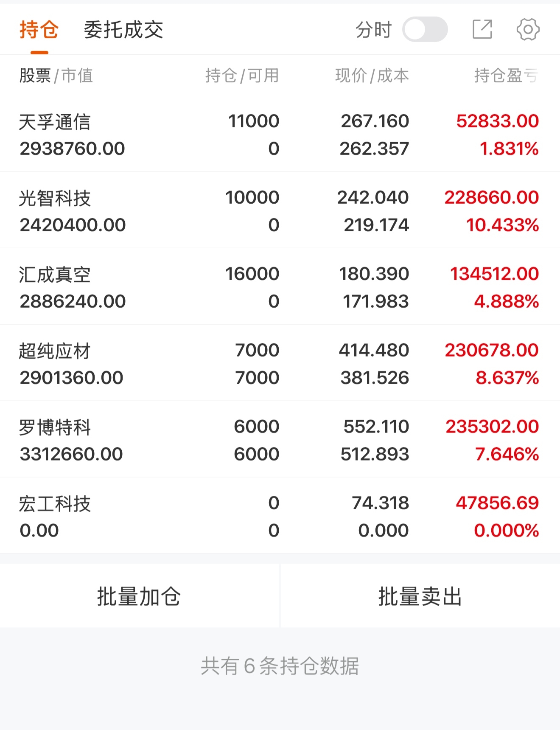Screen dimensions: 560x730
Task: Open the 罗博特科 holding row
Action: coord(280,440)
